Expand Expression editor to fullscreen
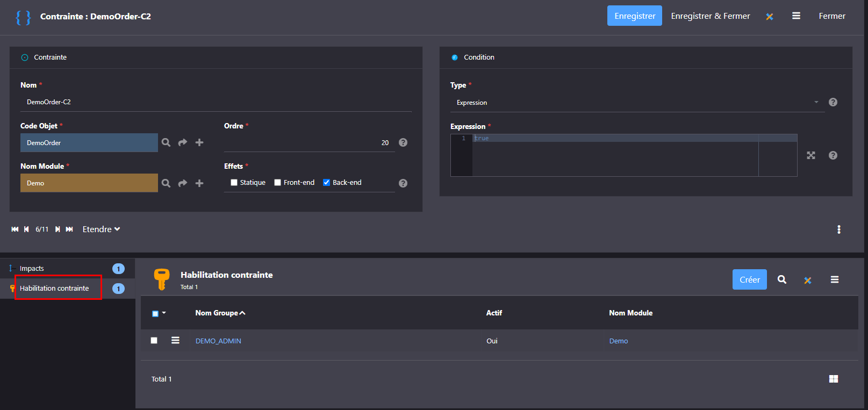Viewport: 868px width, 410px height. coord(811,155)
